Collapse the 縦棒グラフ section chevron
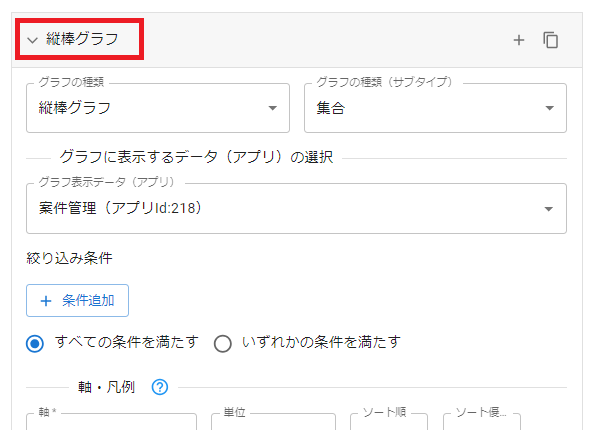The image size is (589, 430). [x=33, y=40]
